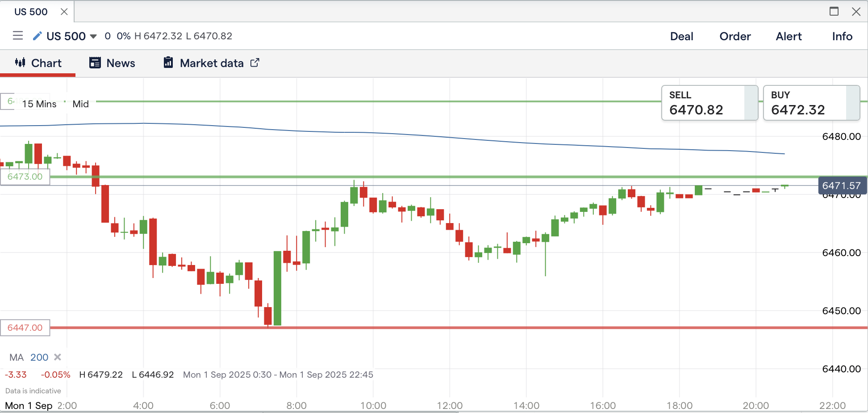Open the hamburger menu icon
The image size is (868, 413).
pyautogui.click(x=18, y=36)
